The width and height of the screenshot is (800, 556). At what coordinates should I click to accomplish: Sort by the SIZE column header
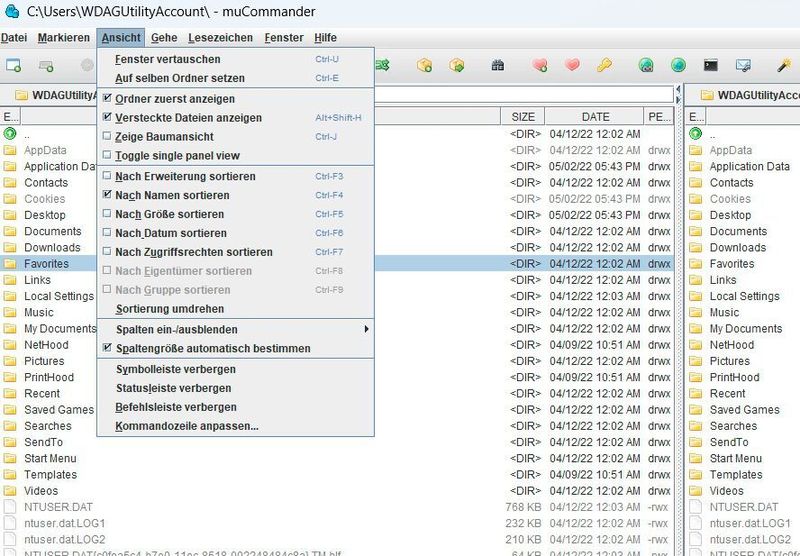tap(523, 116)
